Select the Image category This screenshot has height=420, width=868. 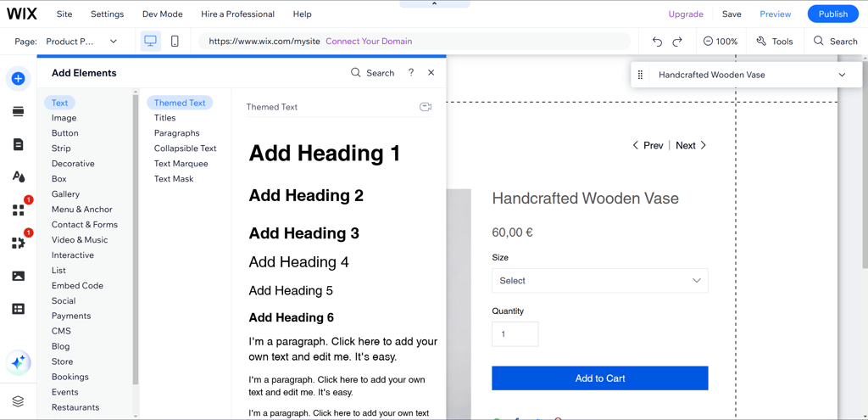(x=64, y=118)
